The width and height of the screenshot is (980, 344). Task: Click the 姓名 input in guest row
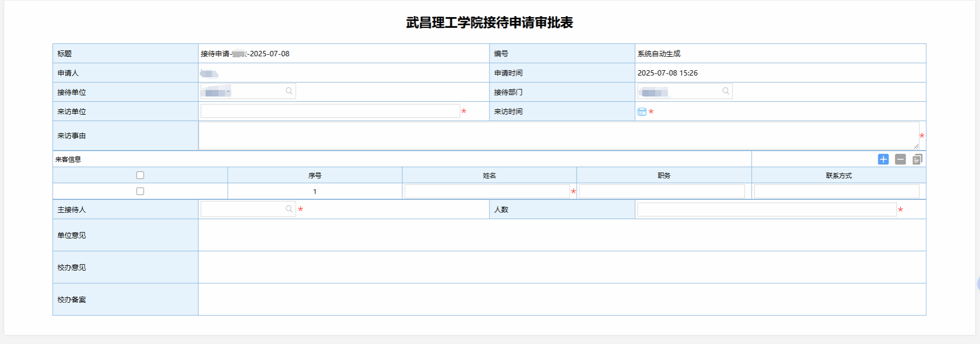coord(486,191)
